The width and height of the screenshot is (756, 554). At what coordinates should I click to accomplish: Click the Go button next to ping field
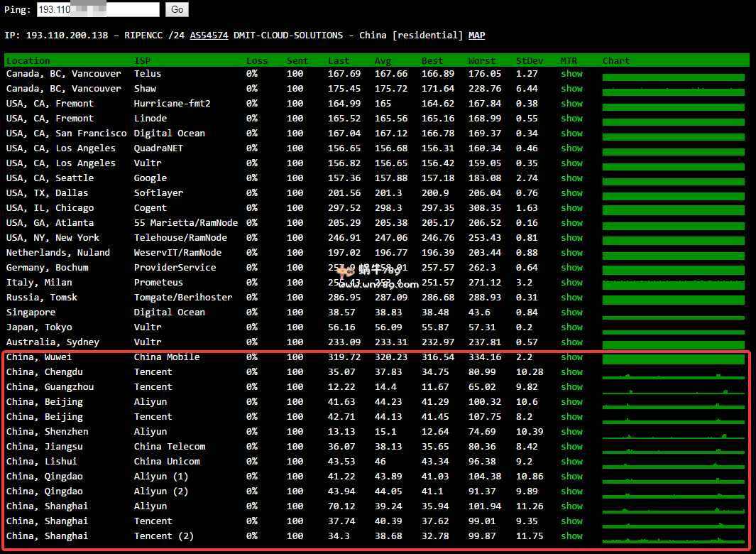(177, 9)
